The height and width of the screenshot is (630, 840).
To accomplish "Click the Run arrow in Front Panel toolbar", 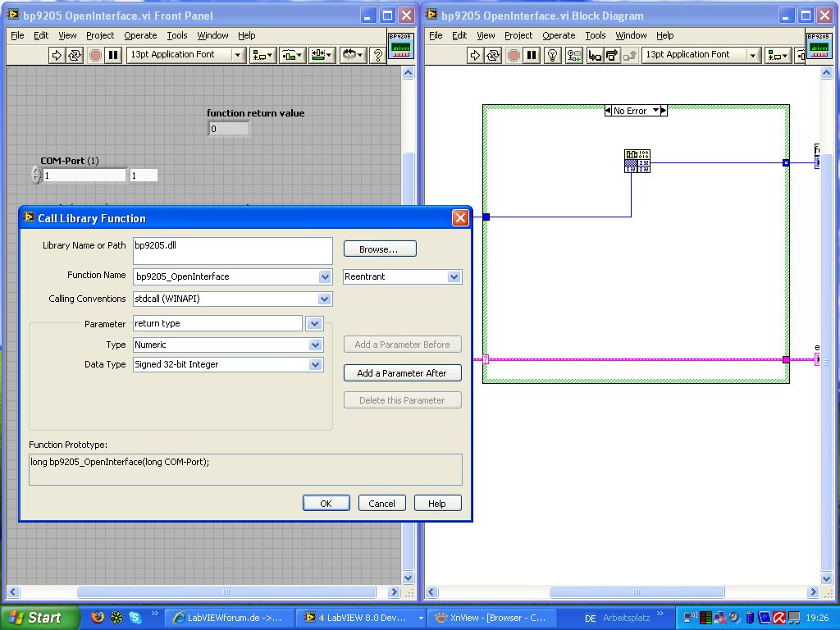I will pyautogui.click(x=57, y=55).
